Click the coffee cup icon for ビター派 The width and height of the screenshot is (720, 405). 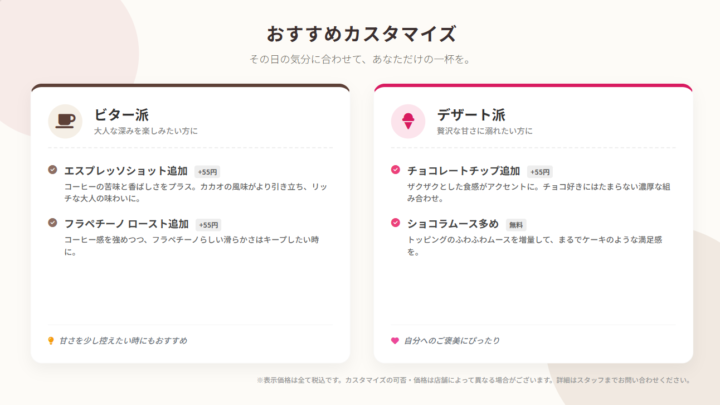coord(65,121)
